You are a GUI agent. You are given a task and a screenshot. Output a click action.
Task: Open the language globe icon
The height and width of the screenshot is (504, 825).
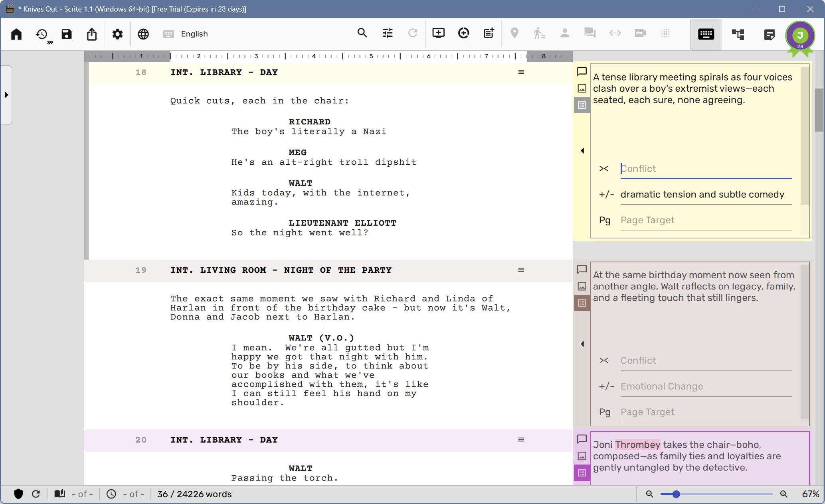(x=143, y=34)
